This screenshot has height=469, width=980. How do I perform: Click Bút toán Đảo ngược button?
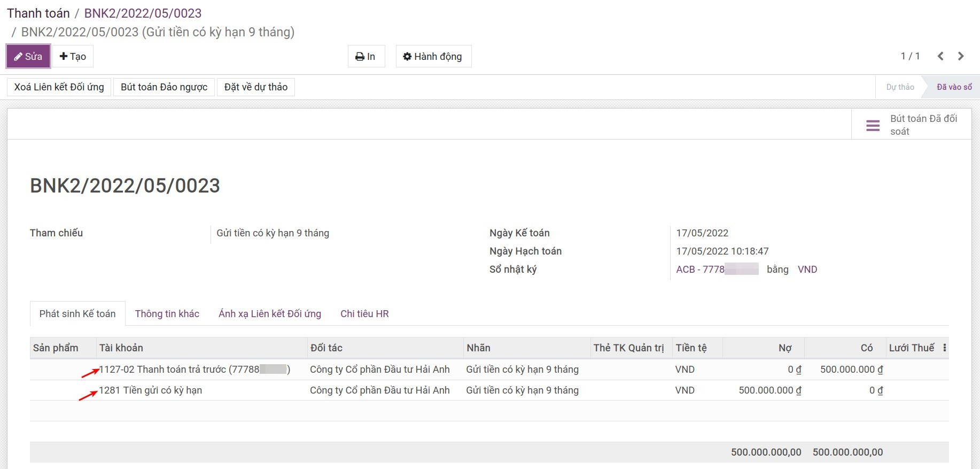point(164,87)
